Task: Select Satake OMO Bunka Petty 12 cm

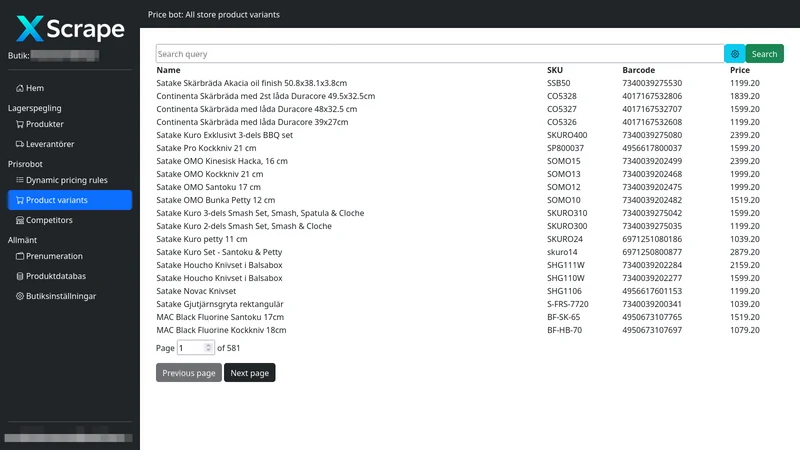Action: click(x=469, y=200)
